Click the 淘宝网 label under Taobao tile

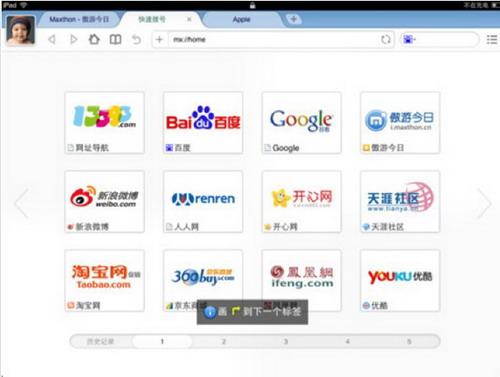point(88,306)
